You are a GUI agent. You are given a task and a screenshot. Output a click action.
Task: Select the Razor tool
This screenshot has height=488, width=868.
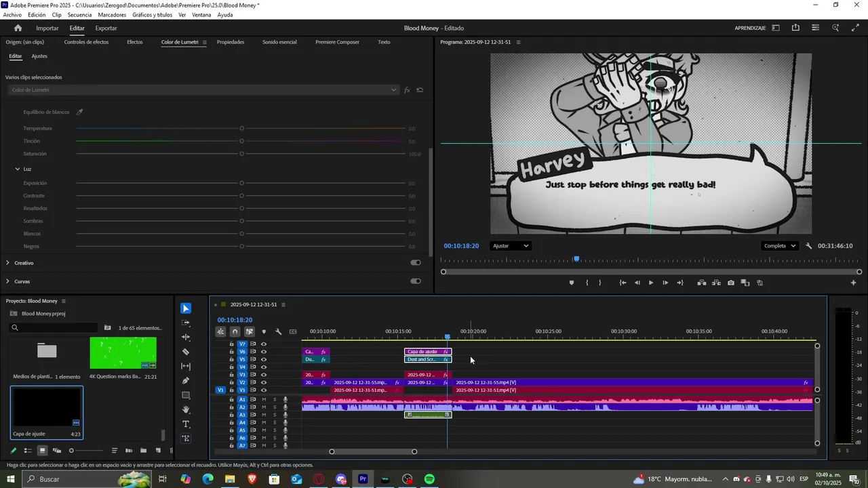pyautogui.click(x=186, y=352)
